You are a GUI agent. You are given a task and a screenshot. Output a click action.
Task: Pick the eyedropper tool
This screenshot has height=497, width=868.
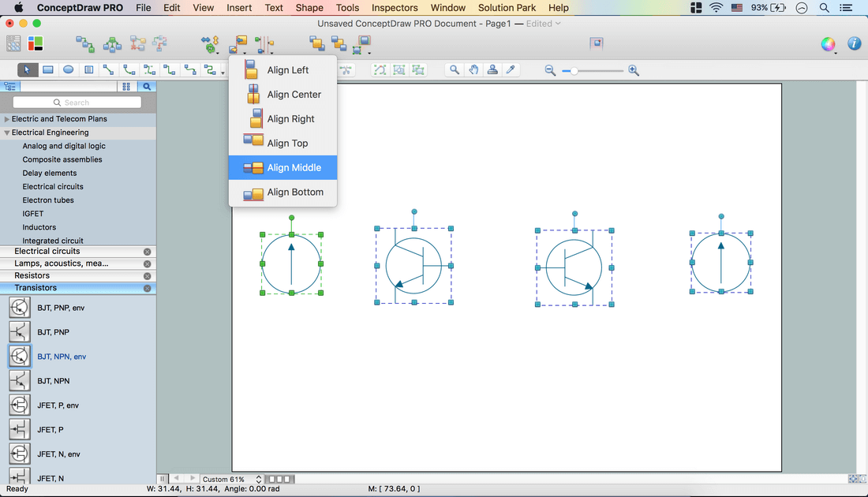(511, 70)
